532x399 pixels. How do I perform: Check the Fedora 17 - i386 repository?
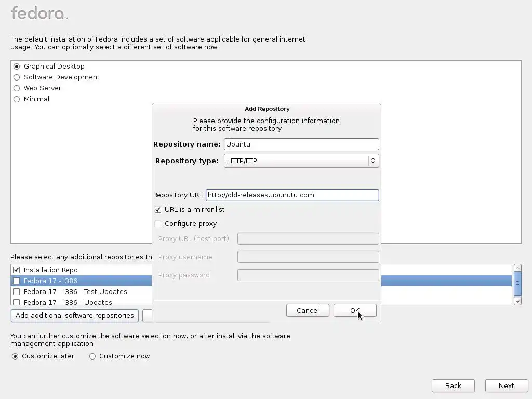click(x=16, y=281)
